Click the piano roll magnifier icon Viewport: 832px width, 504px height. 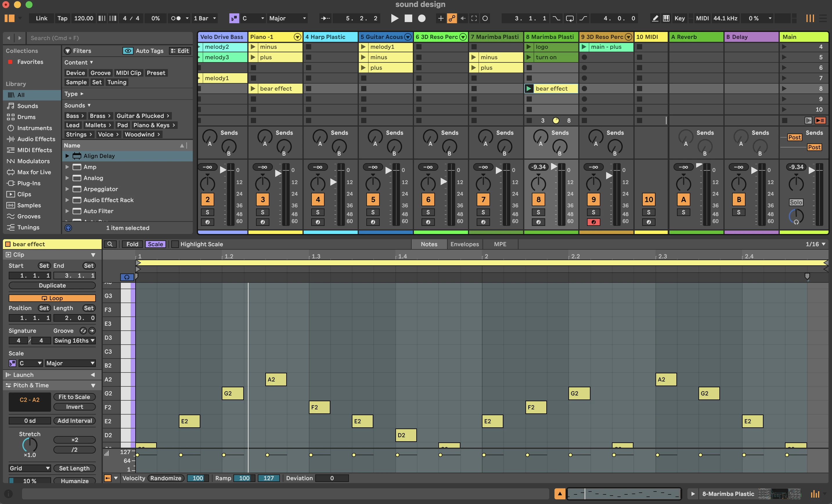110,244
